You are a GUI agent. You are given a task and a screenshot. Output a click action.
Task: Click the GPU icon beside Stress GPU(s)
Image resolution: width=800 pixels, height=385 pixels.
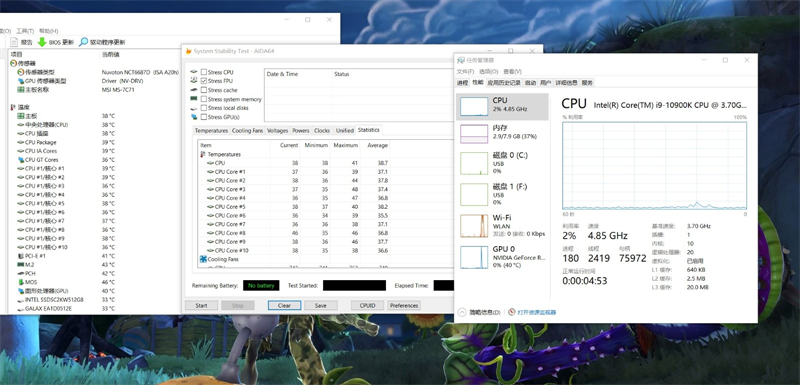click(x=194, y=117)
